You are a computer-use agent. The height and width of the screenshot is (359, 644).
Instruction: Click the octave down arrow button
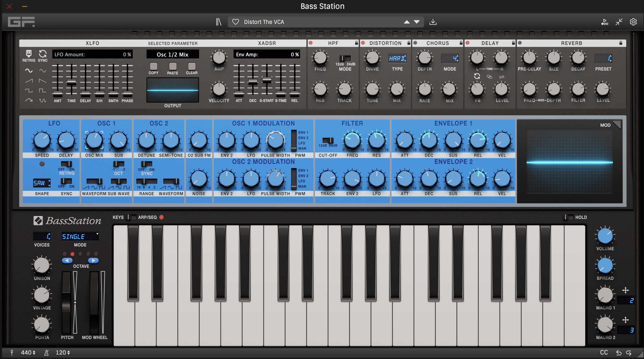[67, 260]
